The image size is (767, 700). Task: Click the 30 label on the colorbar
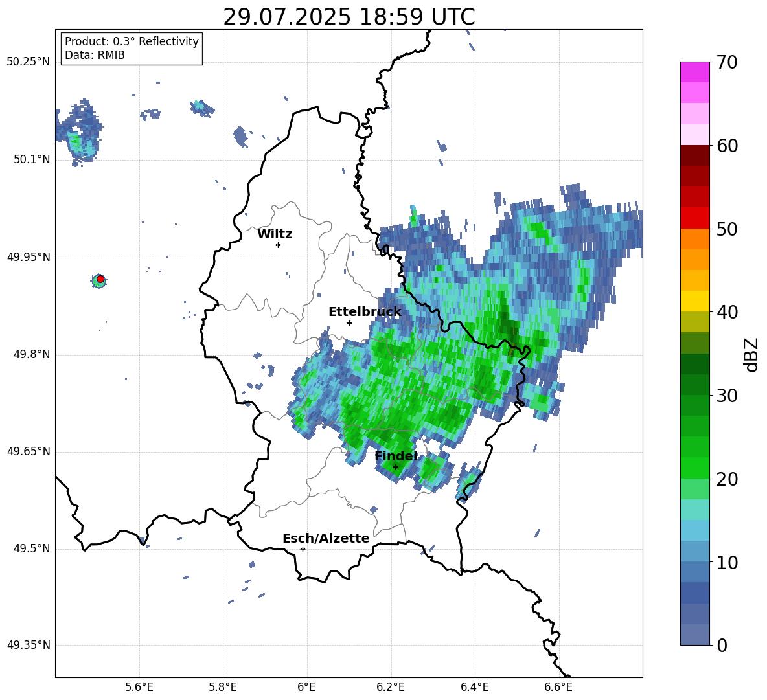[x=727, y=396]
